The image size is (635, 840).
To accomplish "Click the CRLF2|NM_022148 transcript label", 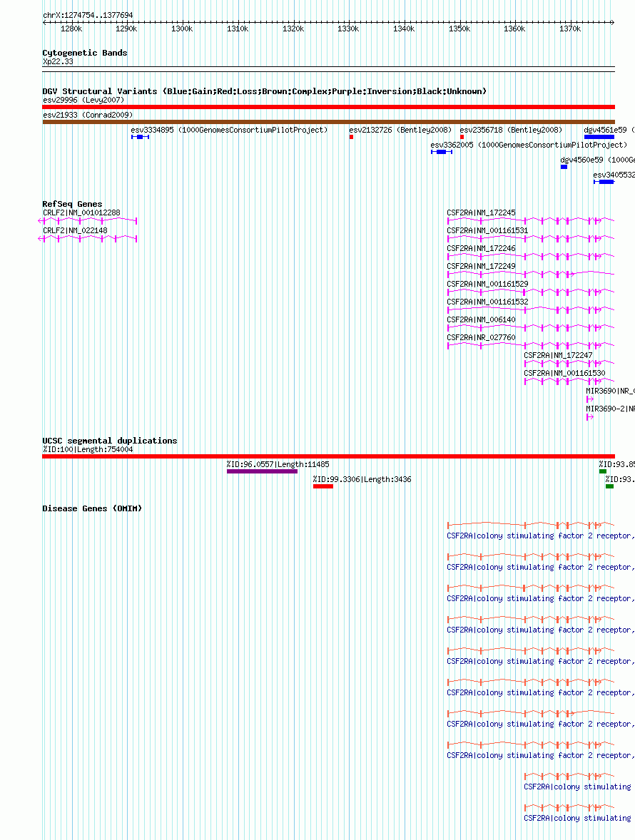I will (75, 230).
